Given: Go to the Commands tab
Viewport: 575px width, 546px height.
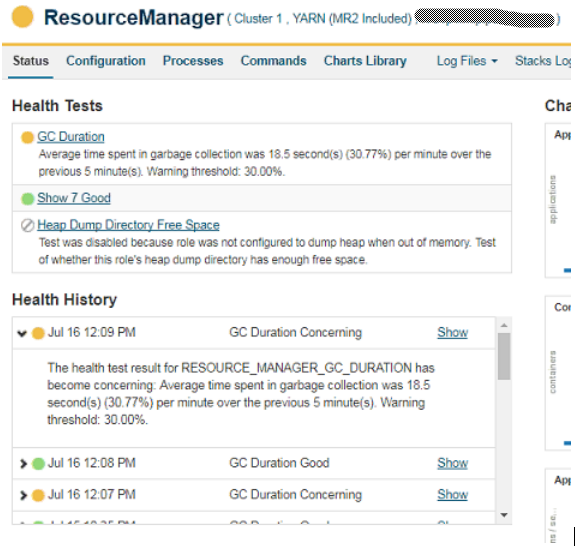Looking at the screenshot, I should coord(274,61).
